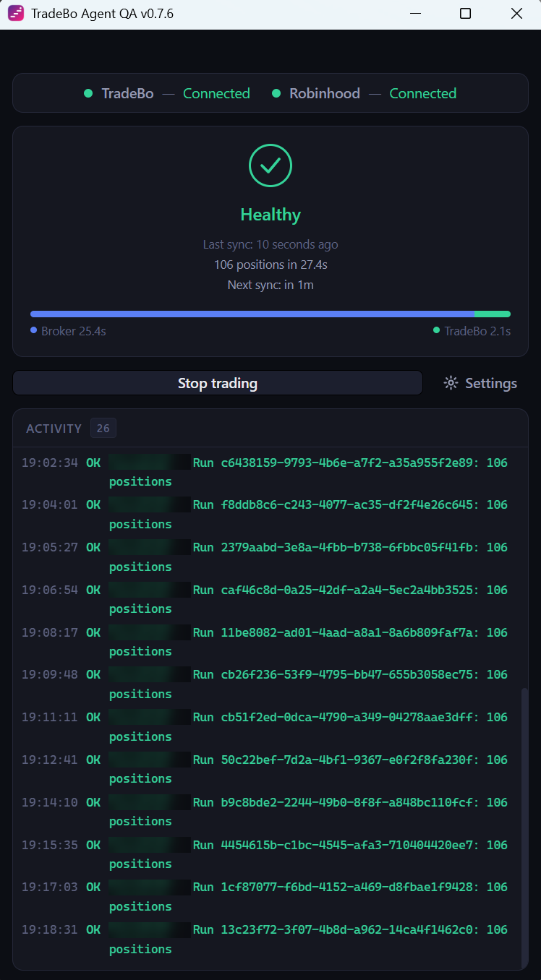Click the 19:09:48 timestamp
Screen dimensions: 541x980
pos(49,674)
